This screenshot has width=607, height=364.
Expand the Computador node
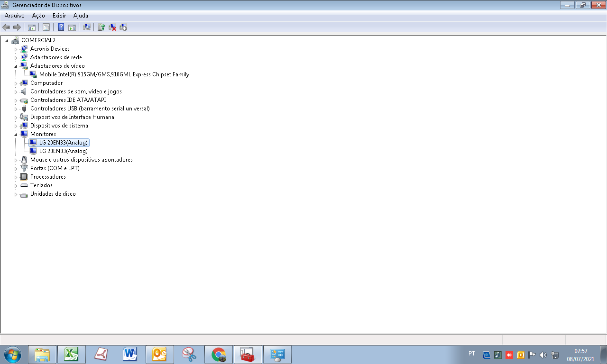pos(16,83)
